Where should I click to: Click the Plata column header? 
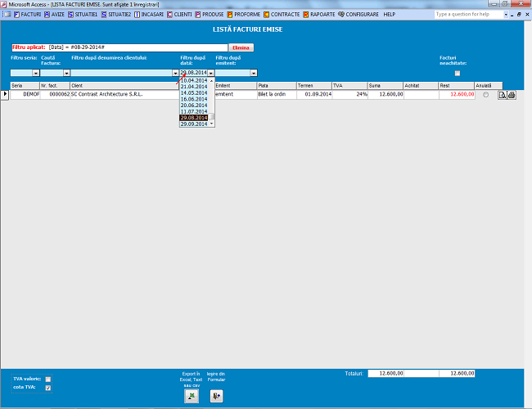point(277,86)
